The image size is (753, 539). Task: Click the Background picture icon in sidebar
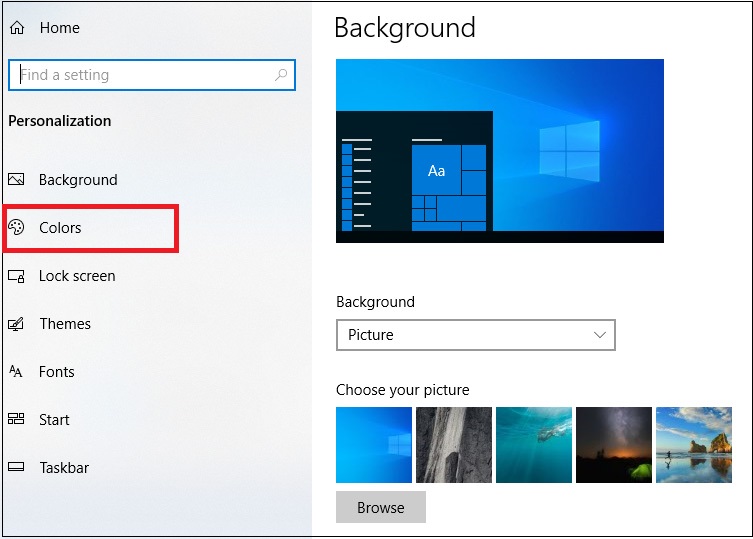click(16, 179)
